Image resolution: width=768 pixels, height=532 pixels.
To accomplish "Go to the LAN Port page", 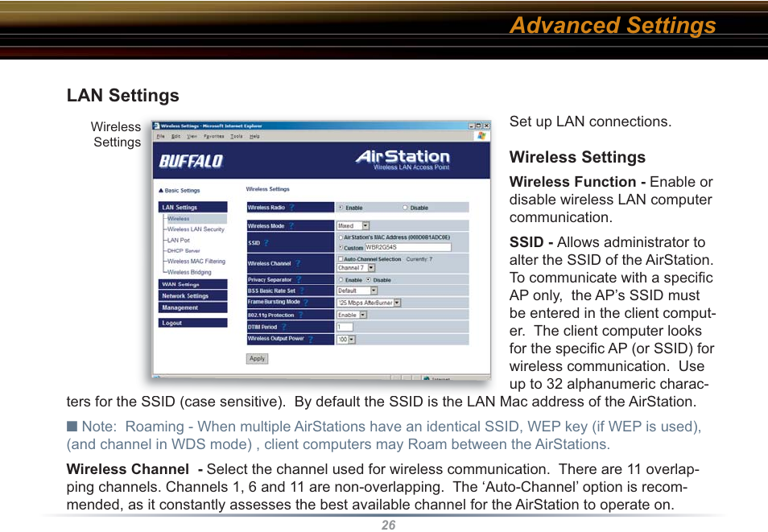I will coord(178,240).
